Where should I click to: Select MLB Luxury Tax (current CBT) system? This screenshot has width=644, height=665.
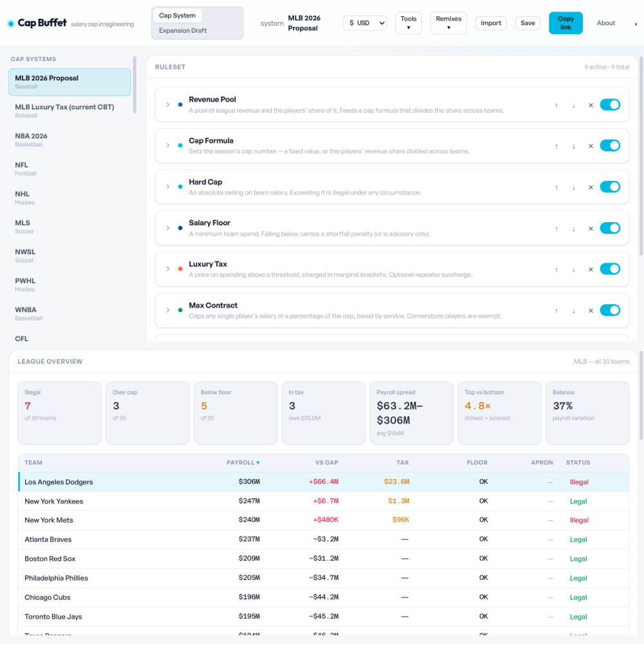coord(70,111)
